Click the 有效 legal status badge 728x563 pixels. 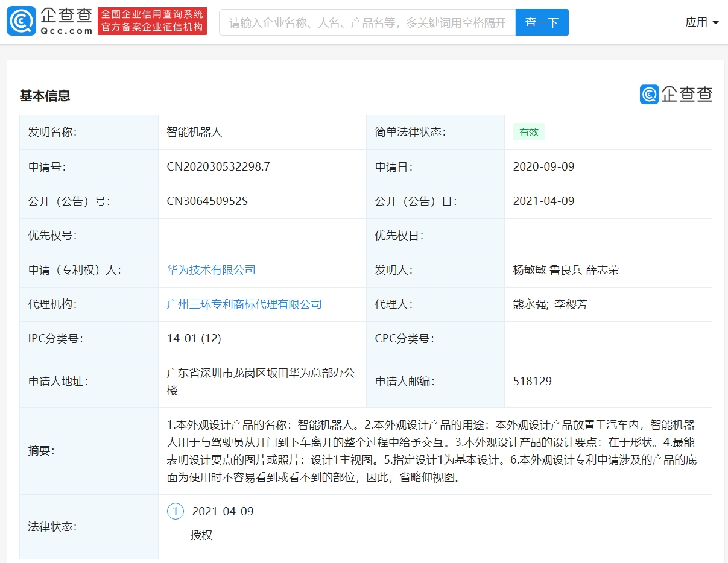click(529, 132)
